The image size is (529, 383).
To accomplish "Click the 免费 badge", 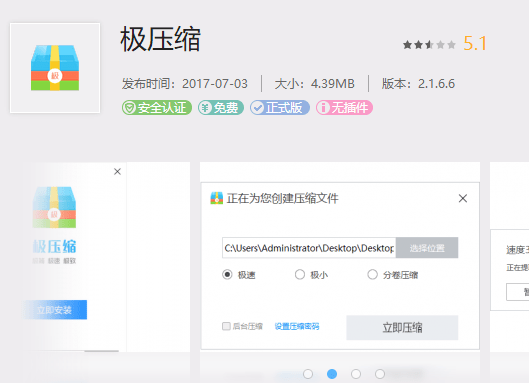I will pyautogui.click(x=221, y=108).
